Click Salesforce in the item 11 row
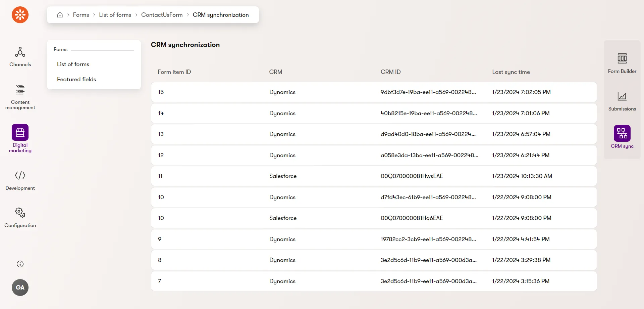644x309 pixels. (x=283, y=176)
